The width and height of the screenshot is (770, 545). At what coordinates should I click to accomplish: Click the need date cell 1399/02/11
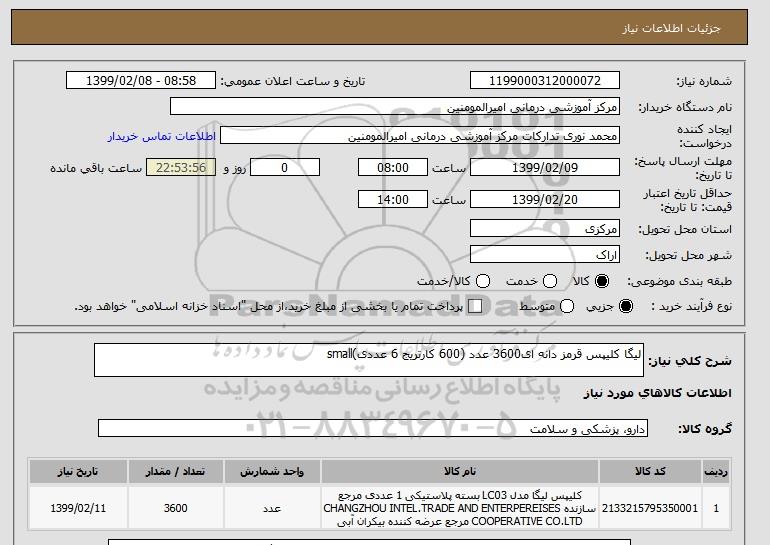pyautogui.click(x=78, y=508)
